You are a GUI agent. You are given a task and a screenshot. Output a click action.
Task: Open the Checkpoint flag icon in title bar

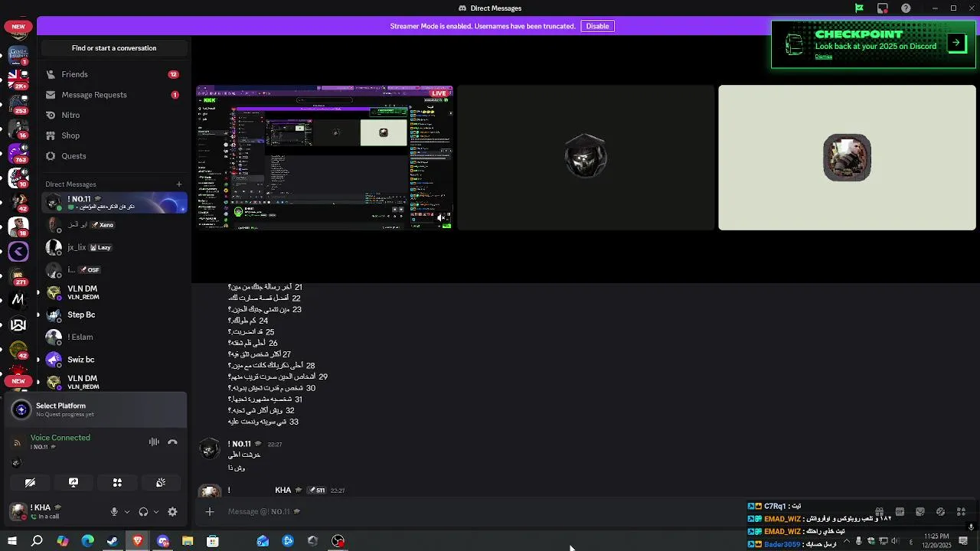[x=859, y=8]
